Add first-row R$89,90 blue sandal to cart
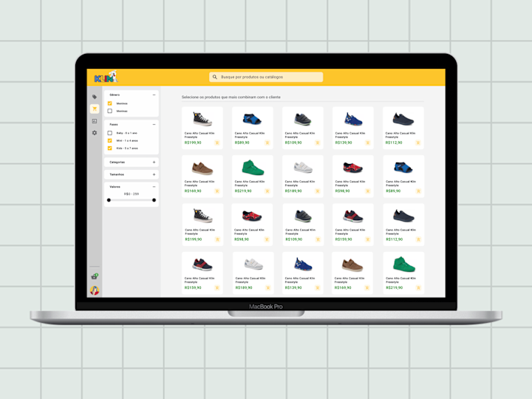The image size is (532, 399). [267, 143]
